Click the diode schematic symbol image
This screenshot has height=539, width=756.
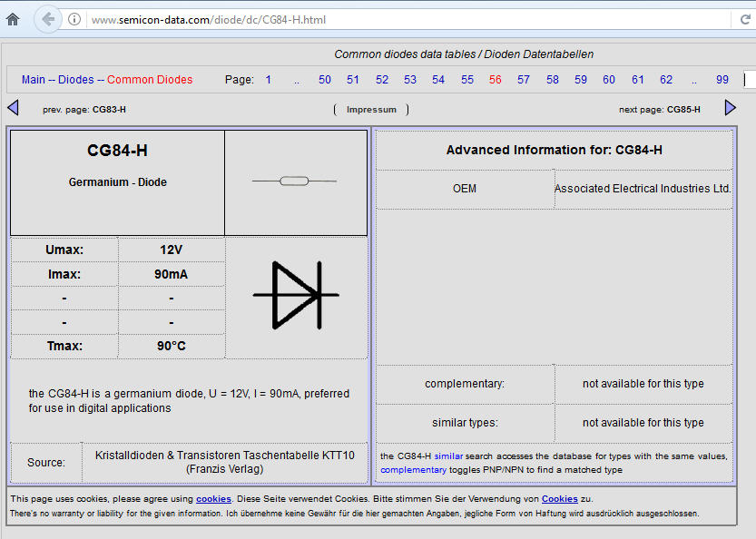(296, 295)
